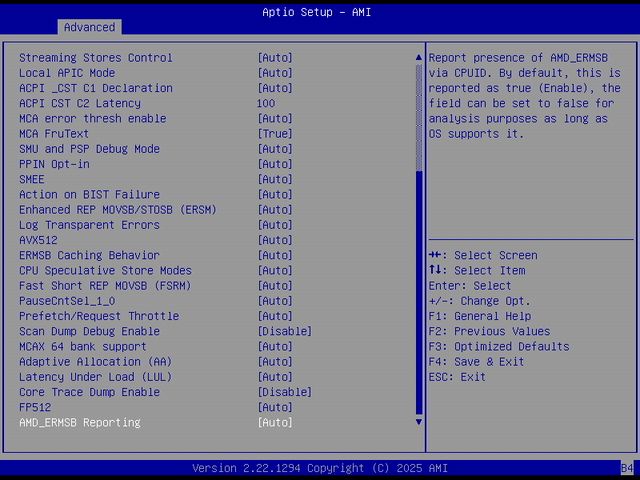Select Latency Under Load (LUL) setting
This screenshot has width=640, height=480.
[96, 377]
